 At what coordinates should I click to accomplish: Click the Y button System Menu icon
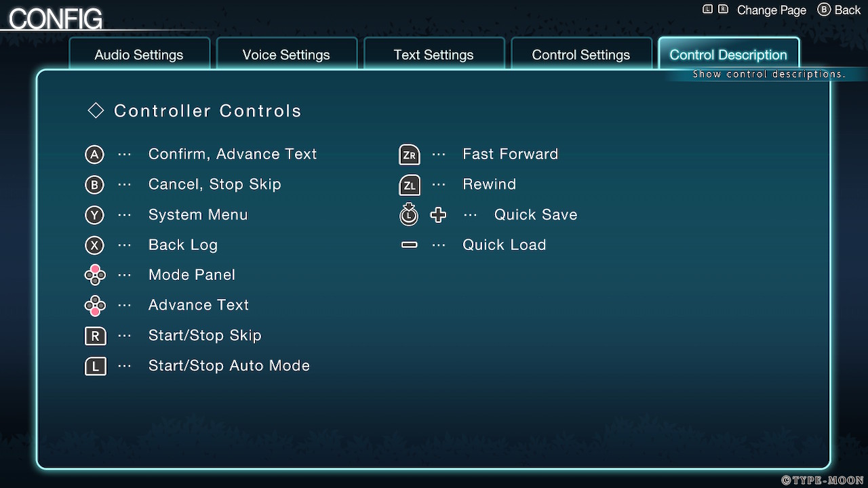click(94, 215)
